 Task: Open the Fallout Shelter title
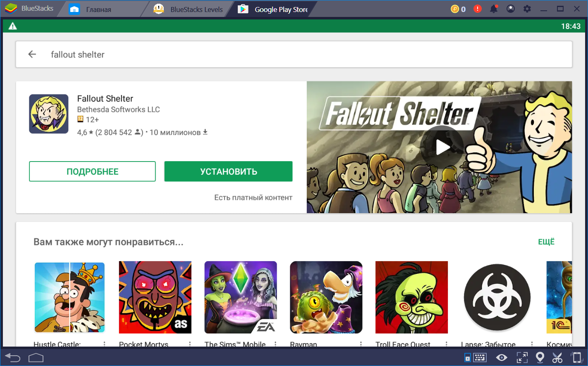tap(105, 98)
